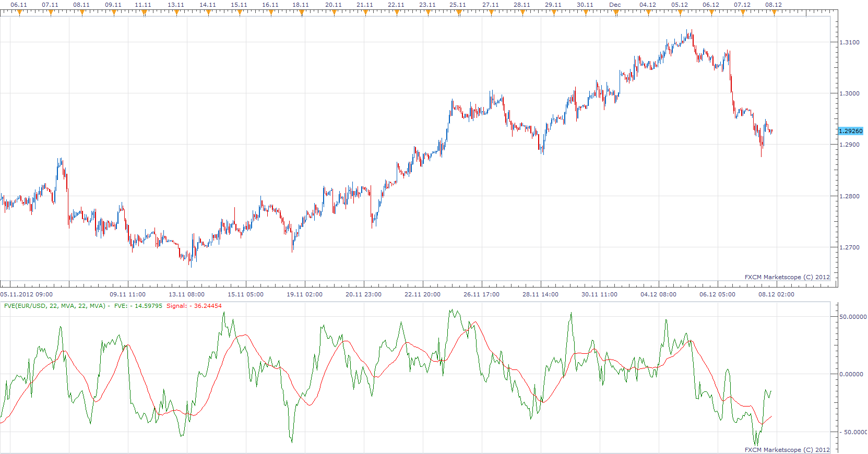The width and height of the screenshot is (868, 454).
Task: Click the 28.11 14:00 time axis label
Action: (540, 294)
